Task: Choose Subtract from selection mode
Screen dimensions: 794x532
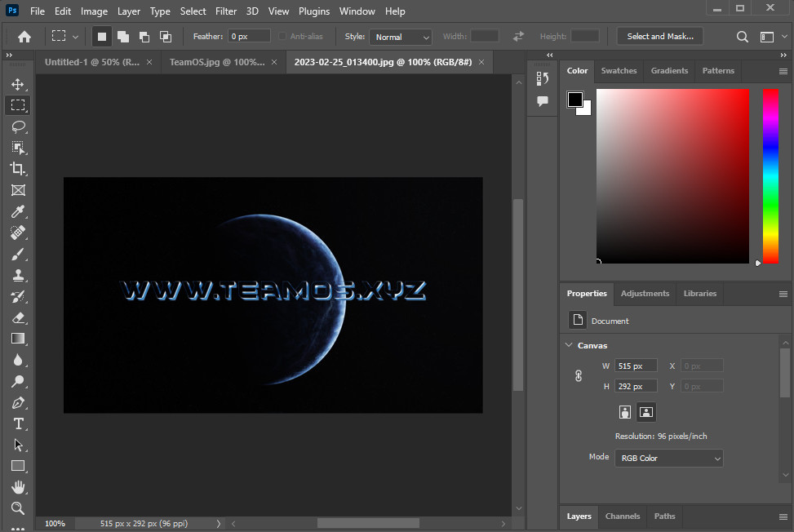Action: pyautogui.click(x=144, y=37)
